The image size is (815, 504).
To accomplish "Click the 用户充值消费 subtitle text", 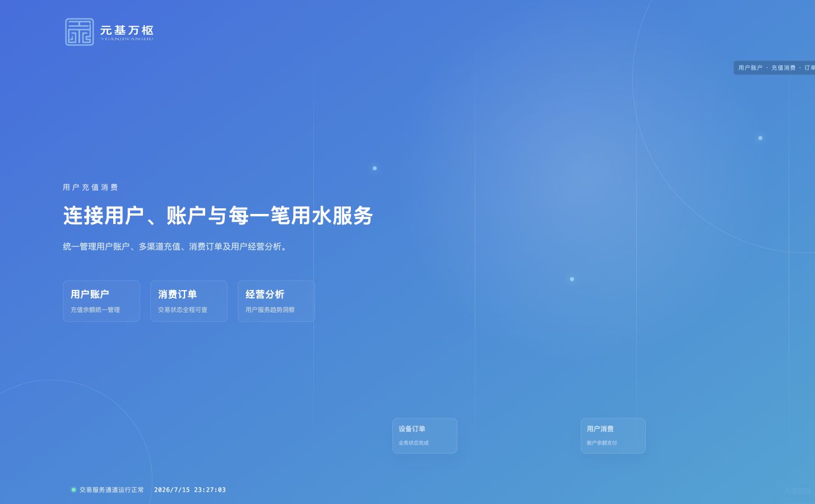I will click(x=91, y=188).
